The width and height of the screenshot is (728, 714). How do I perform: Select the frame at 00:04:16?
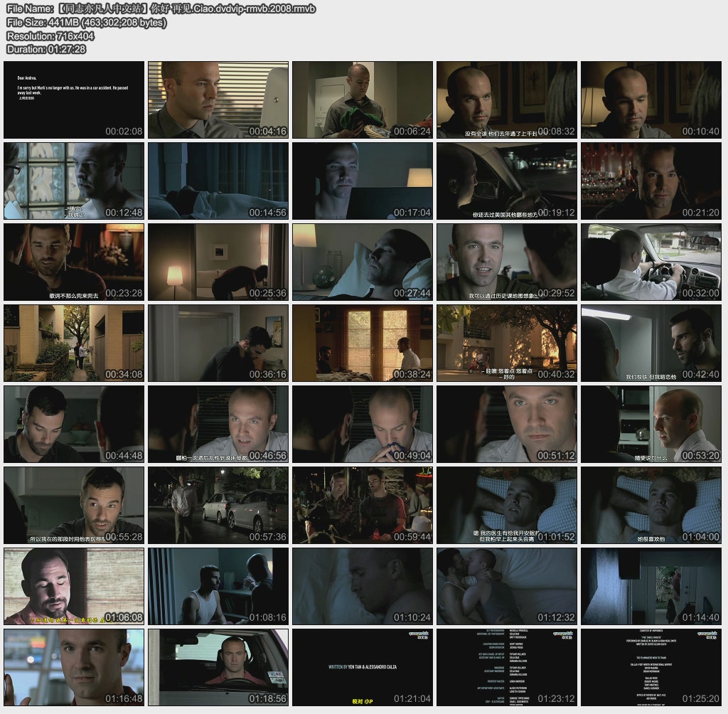click(x=218, y=100)
